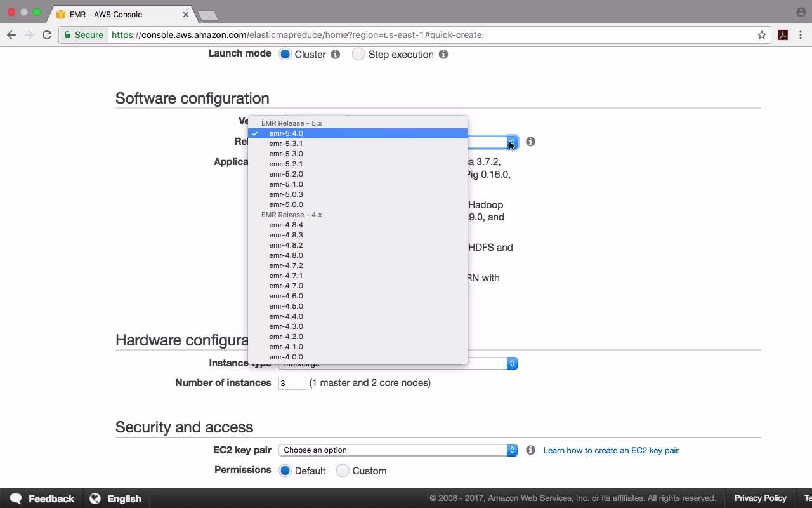
Task: Click the Chrome profile avatar icon
Action: pyautogui.click(x=801, y=12)
